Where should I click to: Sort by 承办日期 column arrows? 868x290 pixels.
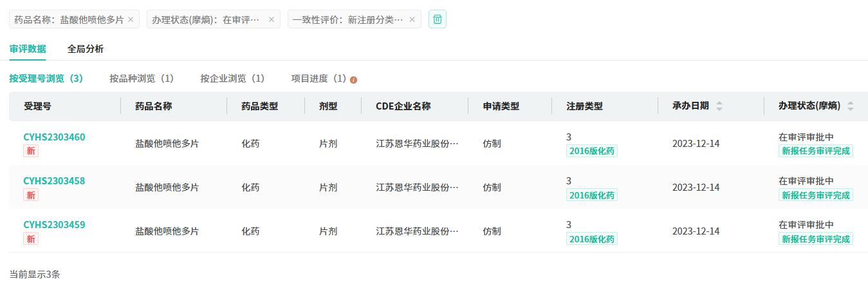(x=719, y=106)
